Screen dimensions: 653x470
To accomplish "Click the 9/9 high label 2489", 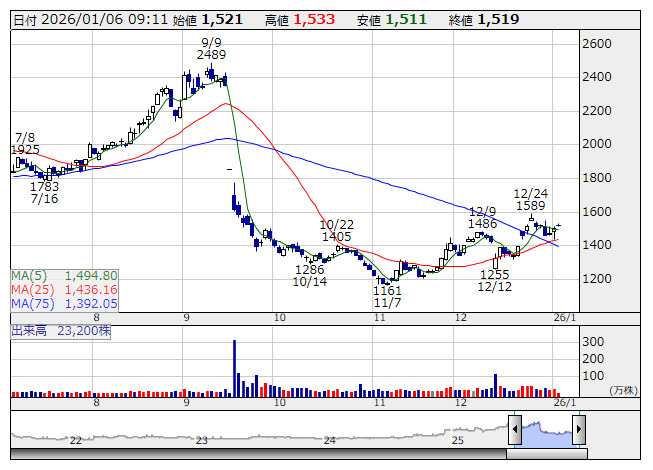I will (x=211, y=55).
